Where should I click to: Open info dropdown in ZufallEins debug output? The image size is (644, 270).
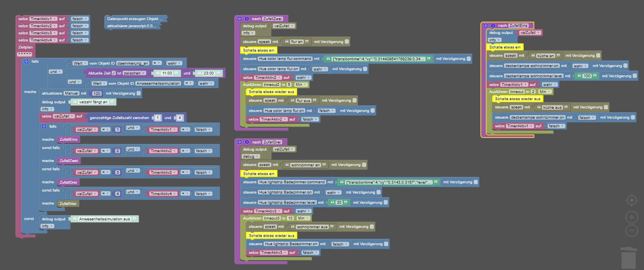(495, 40)
